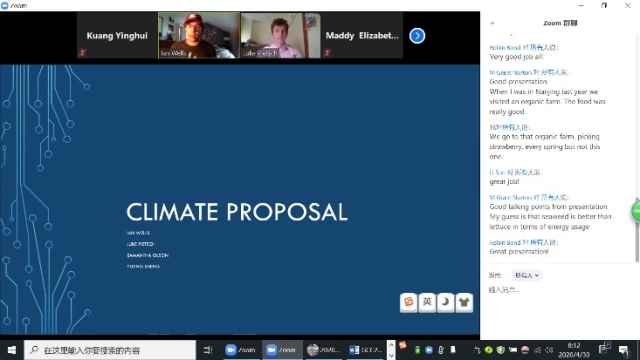Open the Sogou input method logo icon
The height and width of the screenshot is (360, 640).
(x=409, y=302)
